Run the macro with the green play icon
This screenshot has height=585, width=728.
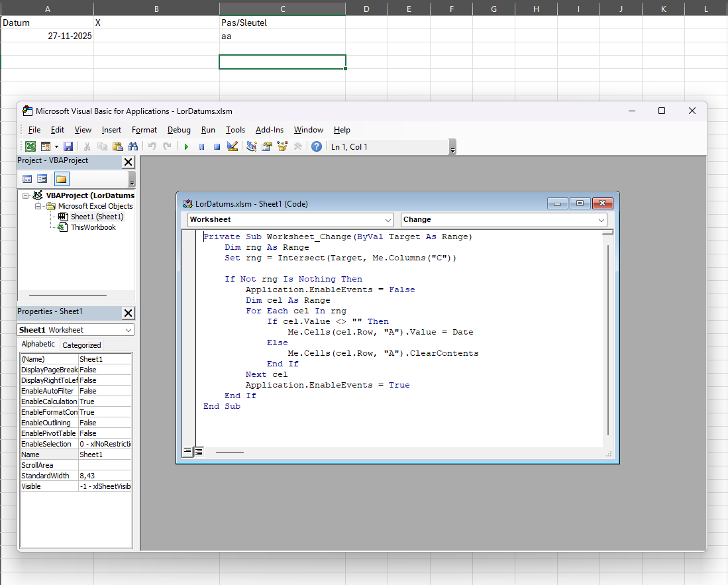[187, 146]
